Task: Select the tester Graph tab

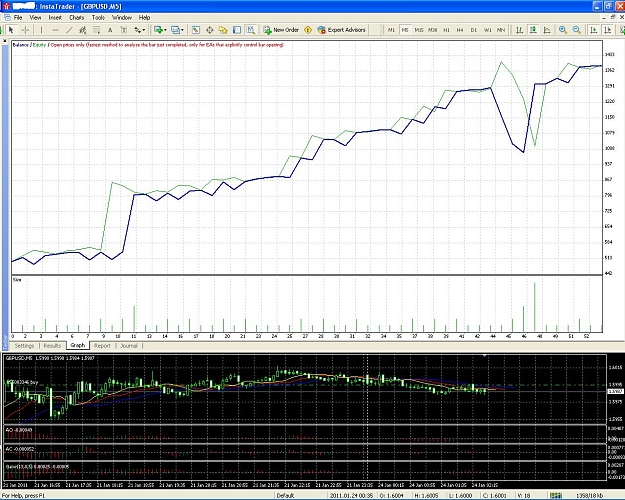Action: [78, 345]
